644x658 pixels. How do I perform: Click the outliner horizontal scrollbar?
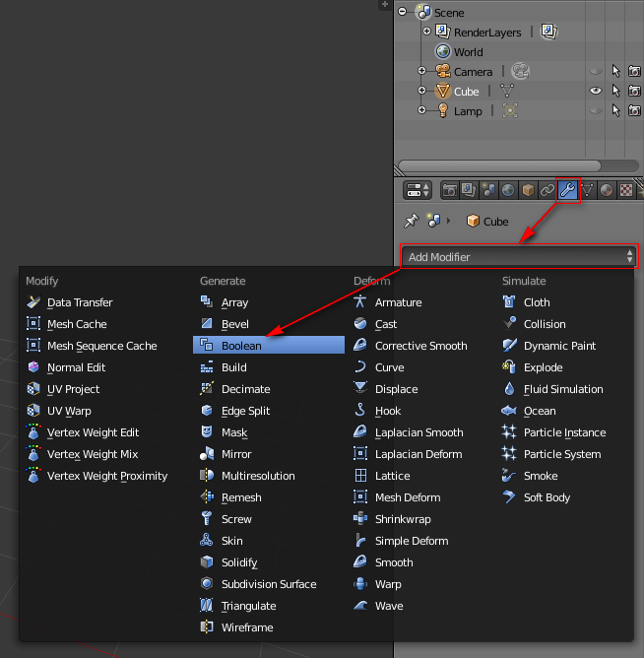pyautogui.click(x=499, y=165)
